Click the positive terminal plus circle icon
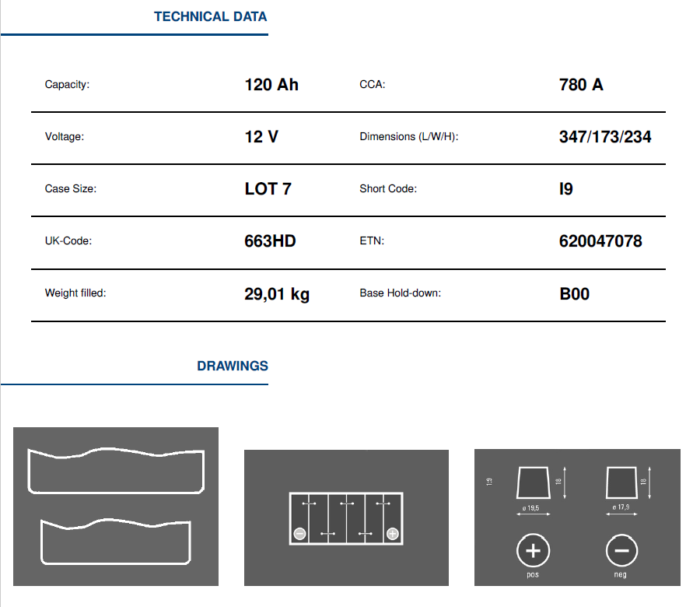This screenshot has height=607, width=700. point(533,552)
